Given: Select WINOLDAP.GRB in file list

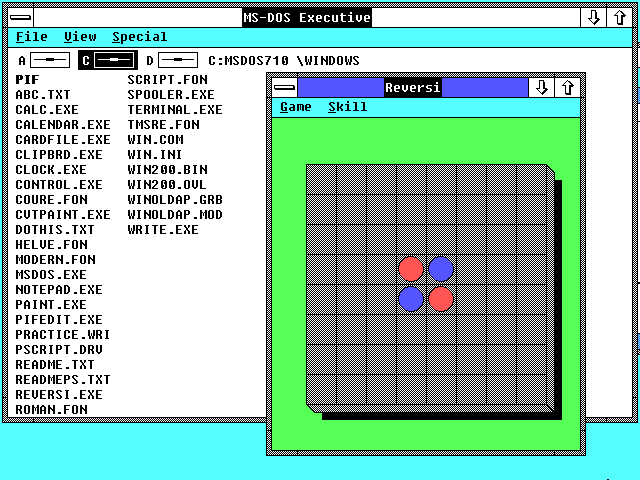Looking at the screenshot, I should click(175, 200).
